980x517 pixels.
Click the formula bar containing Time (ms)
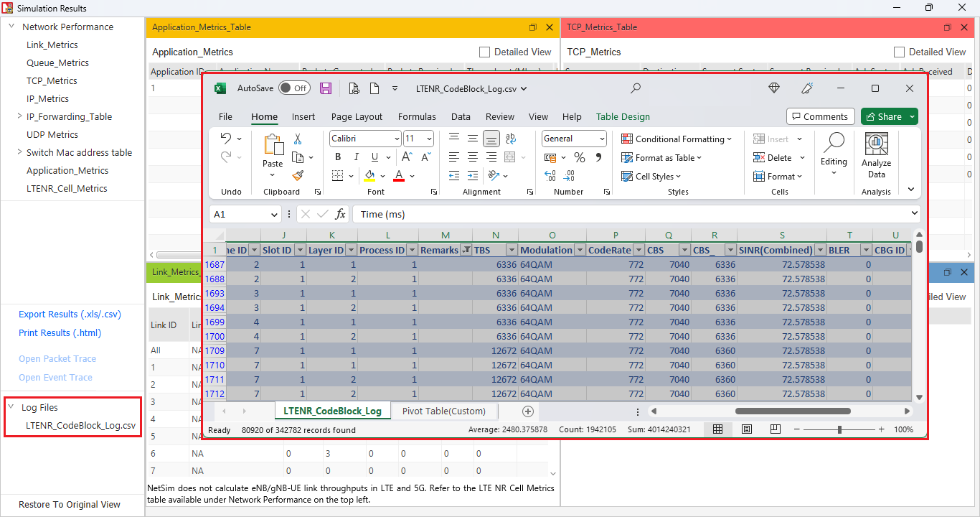(636, 214)
